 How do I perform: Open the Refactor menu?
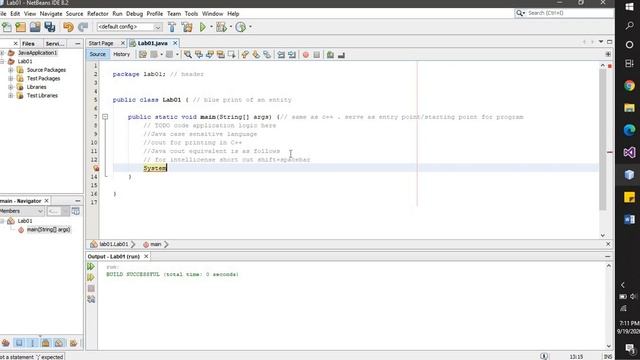click(x=98, y=13)
